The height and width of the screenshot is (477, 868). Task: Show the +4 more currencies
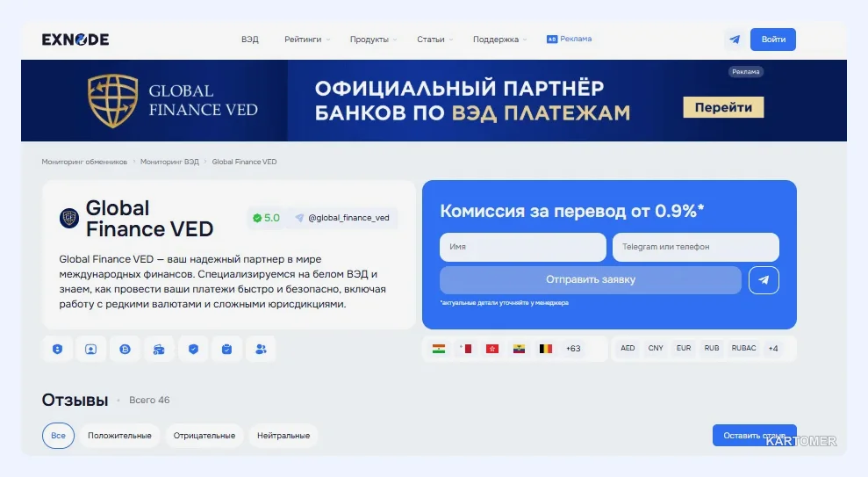coord(773,349)
